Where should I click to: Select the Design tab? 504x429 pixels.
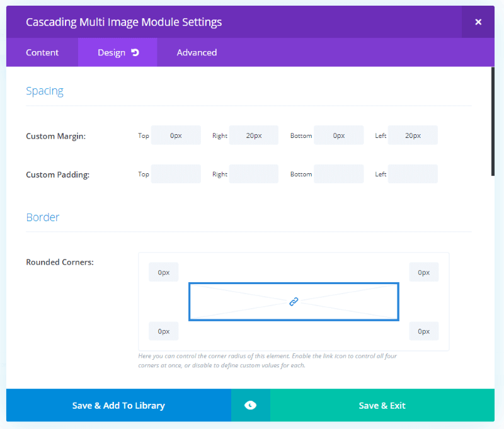[x=118, y=52]
